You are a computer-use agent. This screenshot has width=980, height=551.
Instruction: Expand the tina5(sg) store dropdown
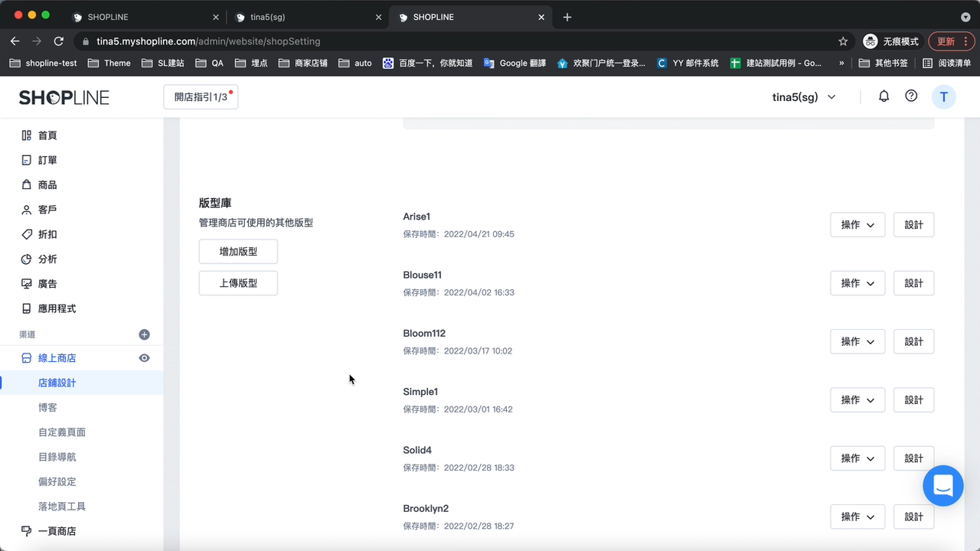[804, 97]
